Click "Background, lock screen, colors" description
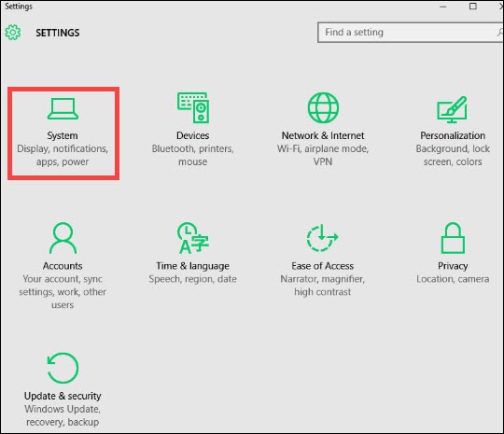 pos(453,155)
